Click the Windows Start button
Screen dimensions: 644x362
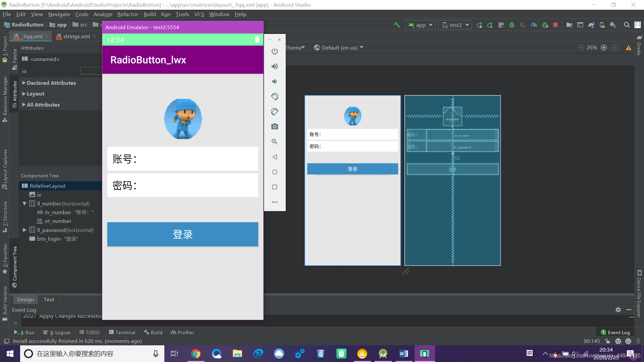[x=10, y=354]
